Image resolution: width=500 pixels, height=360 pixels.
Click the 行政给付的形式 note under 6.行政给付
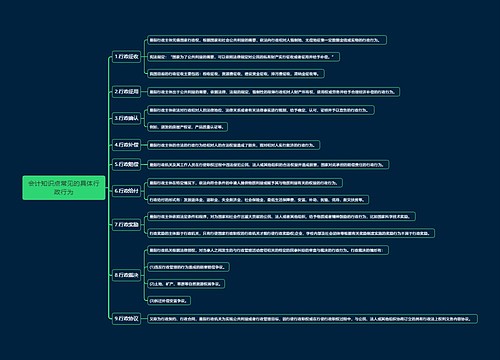pos(258,200)
